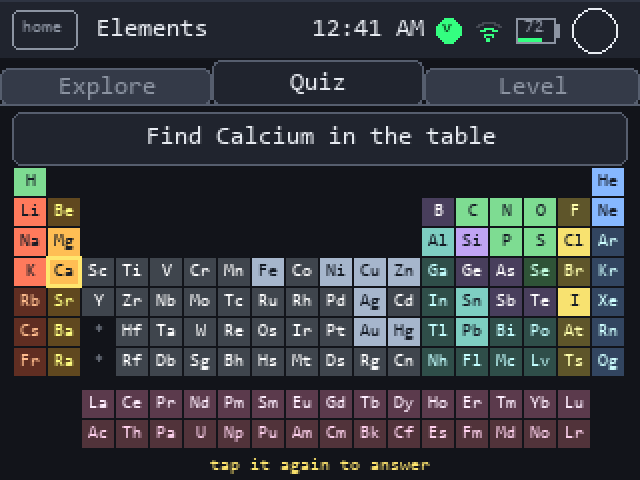Tap the F fluorine cell
Screen dimensions: 640x480
574,212
